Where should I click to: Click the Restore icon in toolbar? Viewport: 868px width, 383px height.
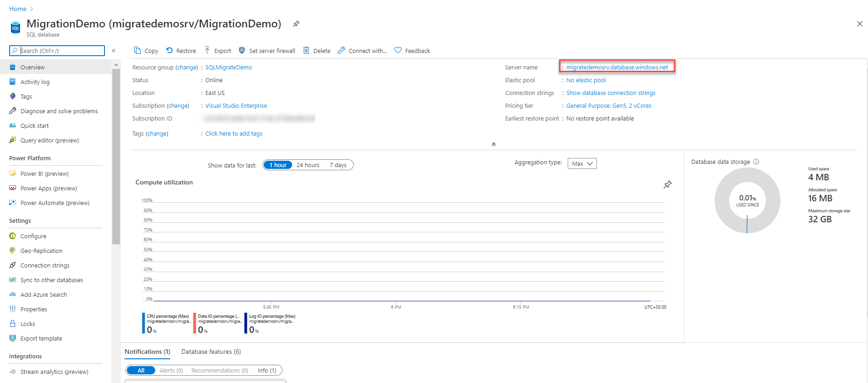[x=169, y=50]
